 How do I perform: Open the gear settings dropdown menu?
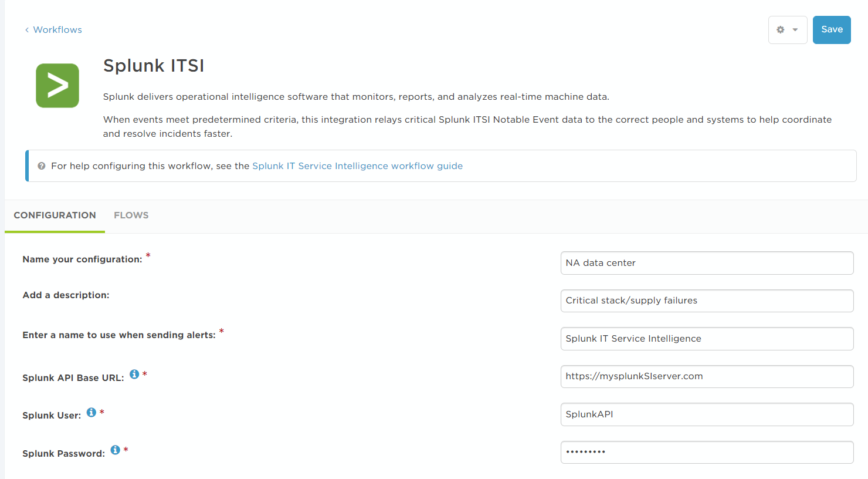(788, 30)
